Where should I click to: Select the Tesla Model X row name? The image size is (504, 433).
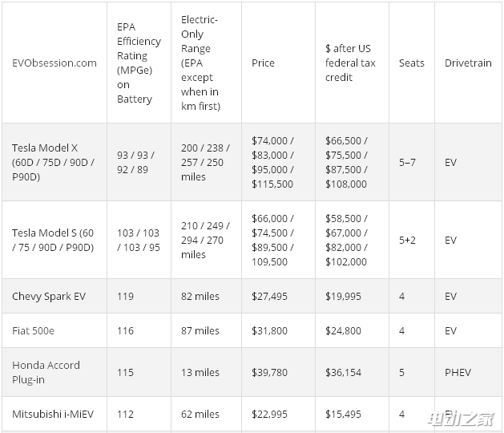pyautogui.click(x=53, y=162)
